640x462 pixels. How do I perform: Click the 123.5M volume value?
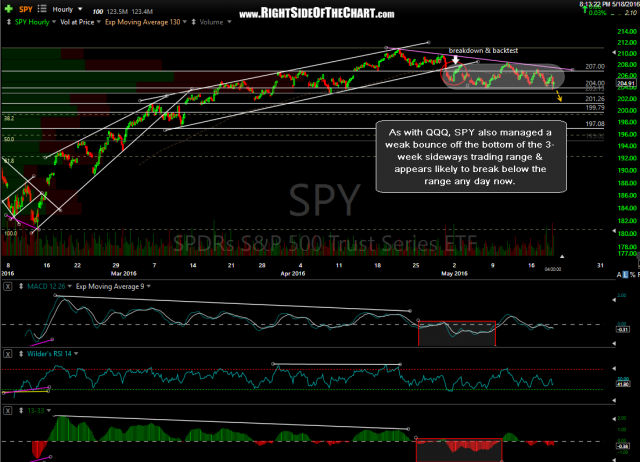(117, 12)
